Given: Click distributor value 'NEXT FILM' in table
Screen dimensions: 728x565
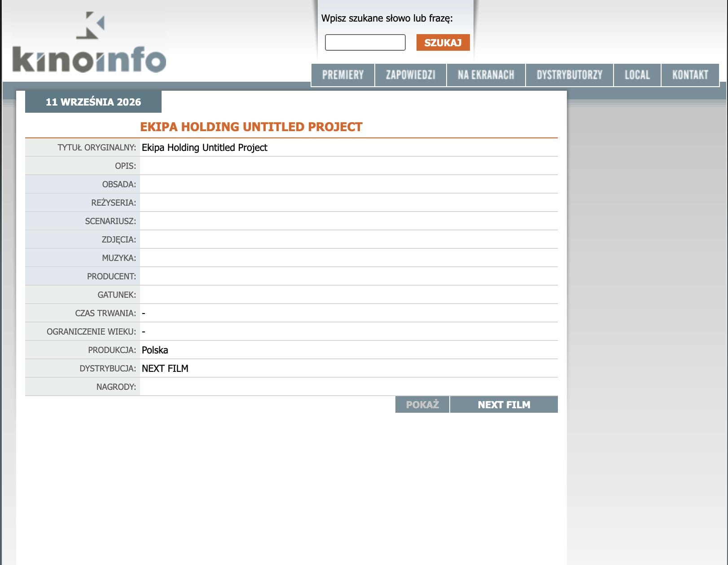Looking at the screenshot, I should pos(165,369).
